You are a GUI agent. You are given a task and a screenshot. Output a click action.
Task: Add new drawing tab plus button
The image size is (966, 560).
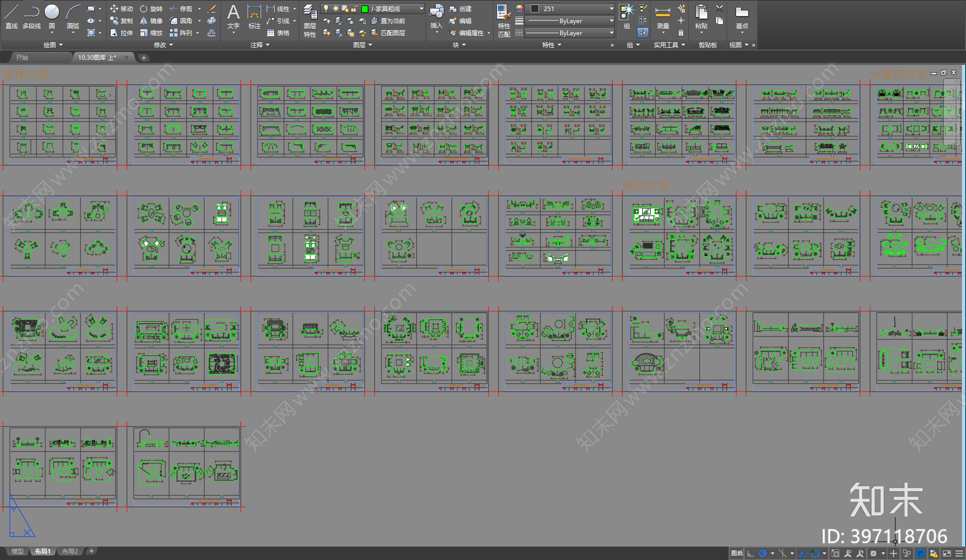click(144, 57)
